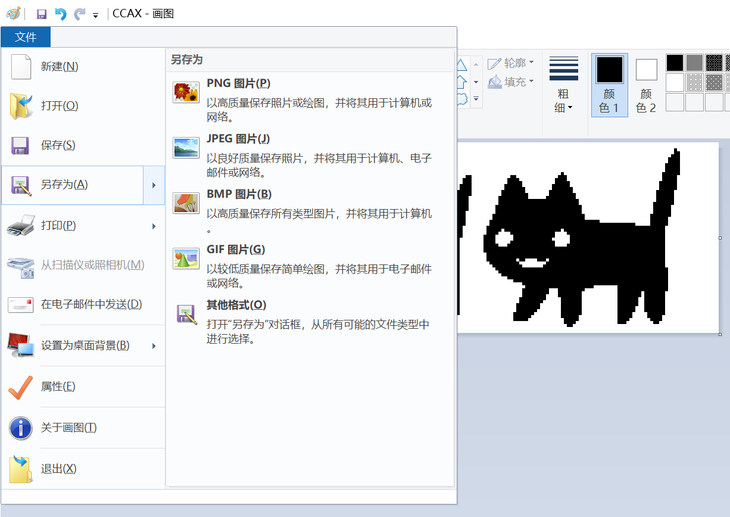730x517 pixels.
Task: Open the 轮廓 outline dropdown
Action: (x=511, y=63)
